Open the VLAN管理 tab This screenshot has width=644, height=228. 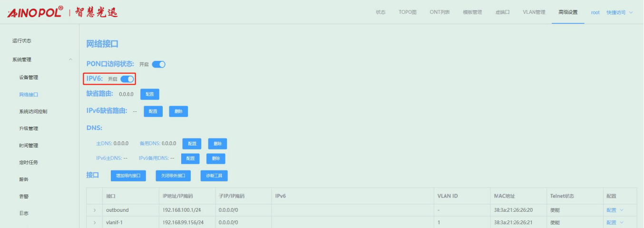tap(534, 12)
